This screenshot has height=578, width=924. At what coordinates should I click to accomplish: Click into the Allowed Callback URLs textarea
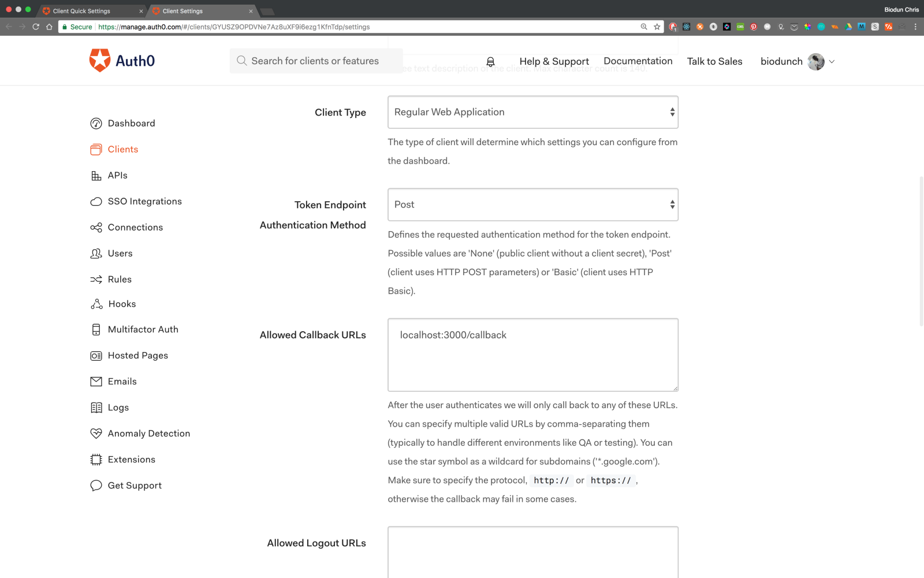(533, 355)
